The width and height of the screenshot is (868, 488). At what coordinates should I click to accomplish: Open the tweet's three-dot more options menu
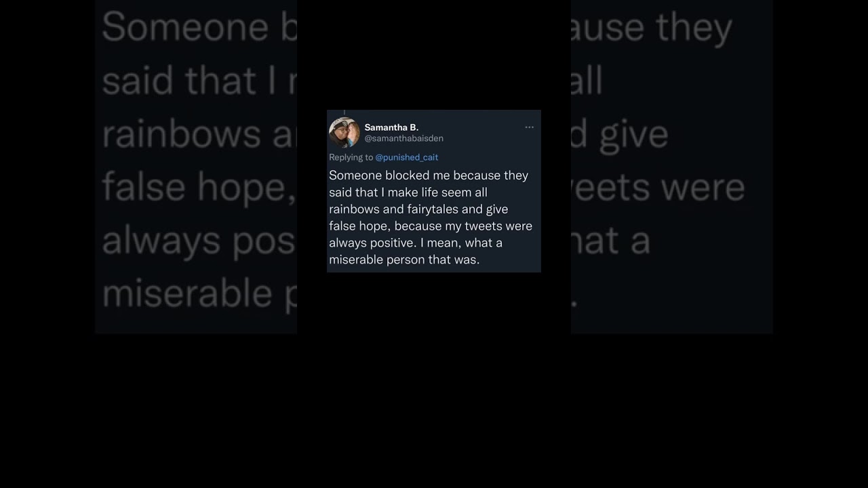(529, 127)
